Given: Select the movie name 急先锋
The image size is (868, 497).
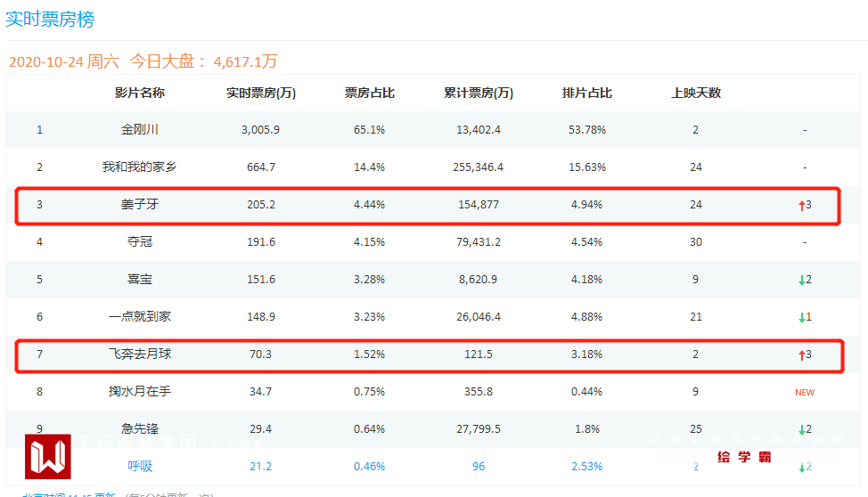Looking at the screenshot, I should (140, 428).
